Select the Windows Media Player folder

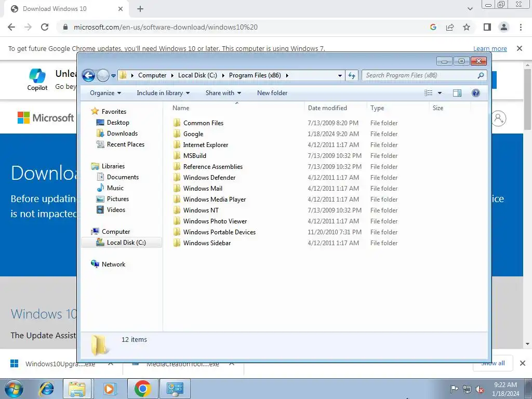pyautogui.click(x=215, y=199)
